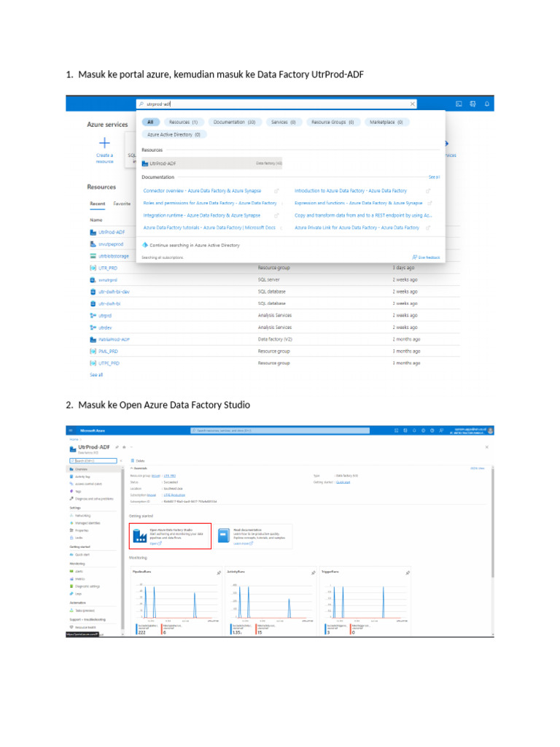Viewport: 560px width, 747px height.
Task: Open the utr-dwh-bi-dev SQL database
Action: (x=114, y=292)
